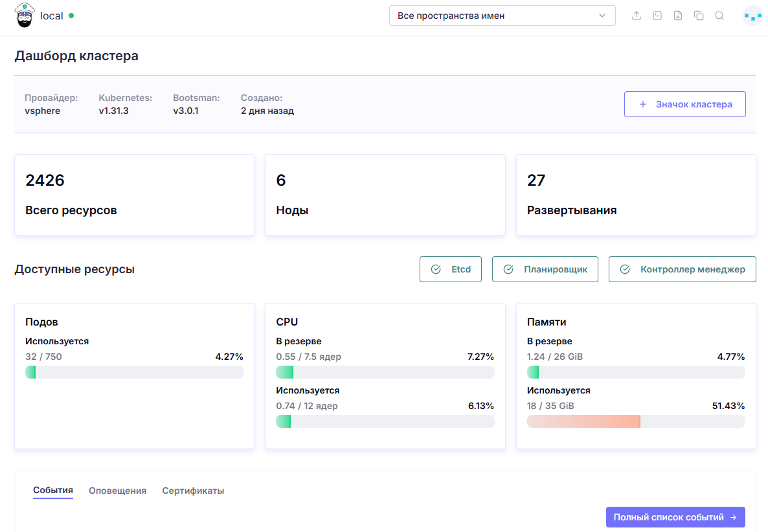Viewport: 768px width, 532px height.
Task: Add a cluster badge with Значок кластера
Action: pos(684,104)
